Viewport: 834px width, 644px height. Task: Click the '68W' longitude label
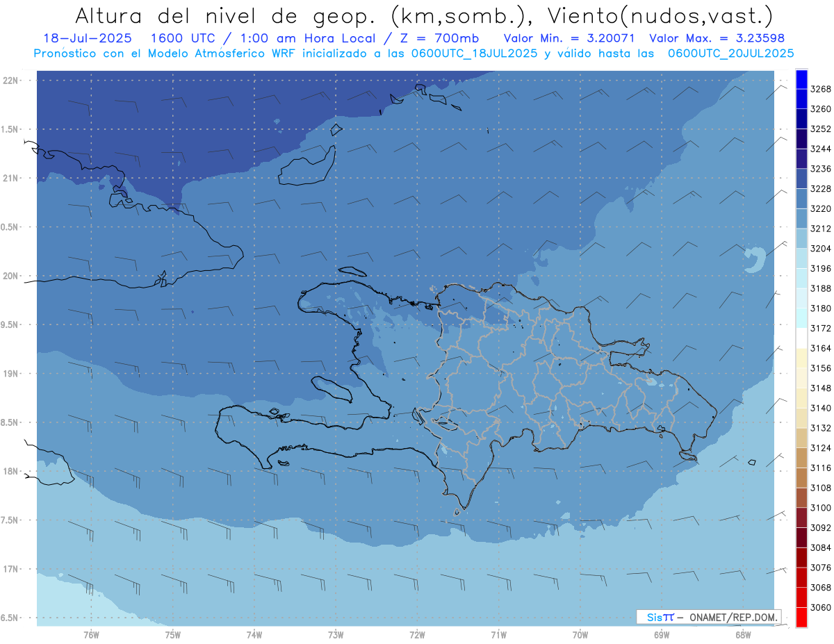click(x=743, y=635)
